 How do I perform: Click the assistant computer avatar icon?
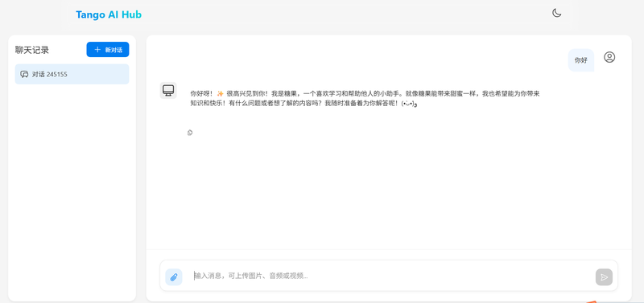[168, 90]
